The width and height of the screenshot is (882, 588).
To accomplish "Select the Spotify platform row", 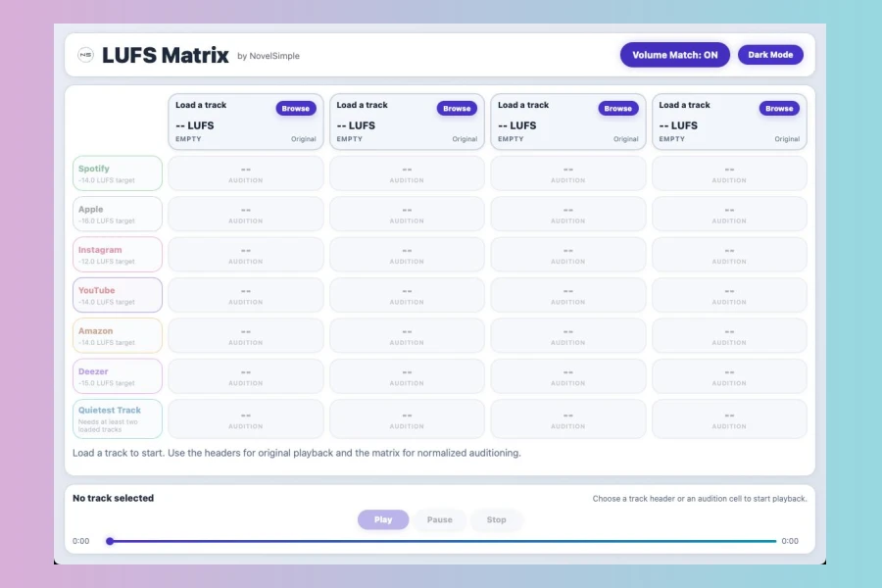I will 118,173.
